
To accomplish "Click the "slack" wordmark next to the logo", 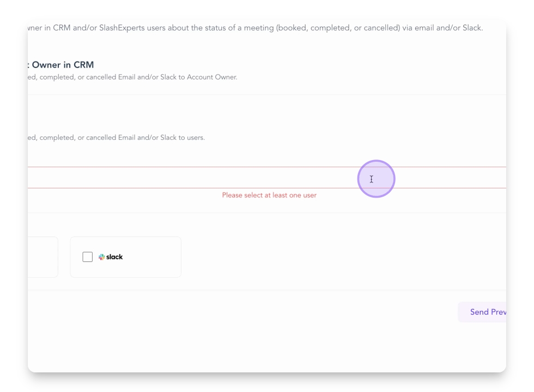I will 114,257.
